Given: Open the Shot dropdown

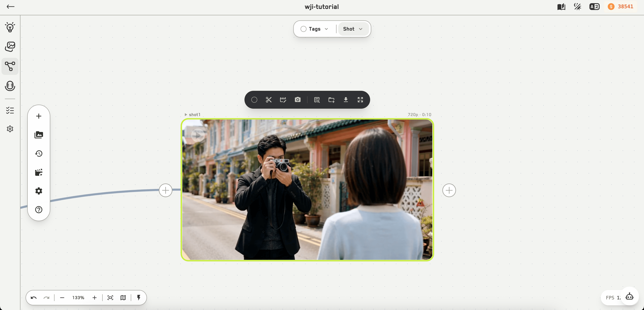Looking at the screenshot, I should (x=353, y=29).
